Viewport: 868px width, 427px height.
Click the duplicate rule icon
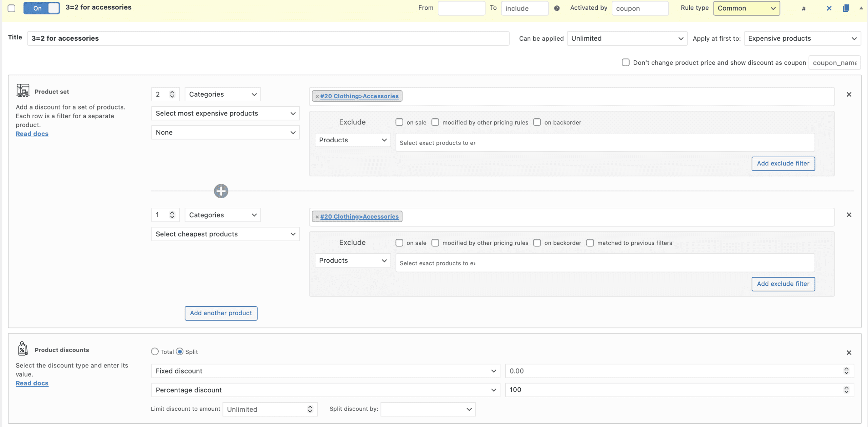[846, 8]
